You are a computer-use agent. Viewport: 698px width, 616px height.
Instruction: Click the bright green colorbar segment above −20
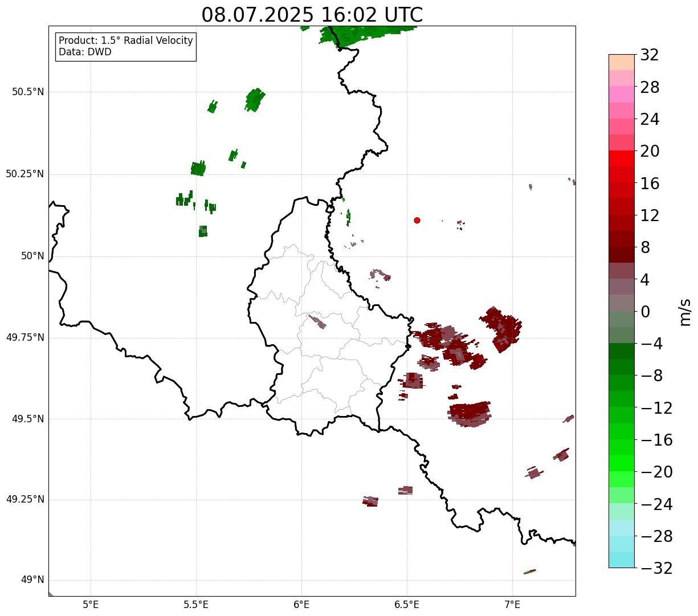622,463
